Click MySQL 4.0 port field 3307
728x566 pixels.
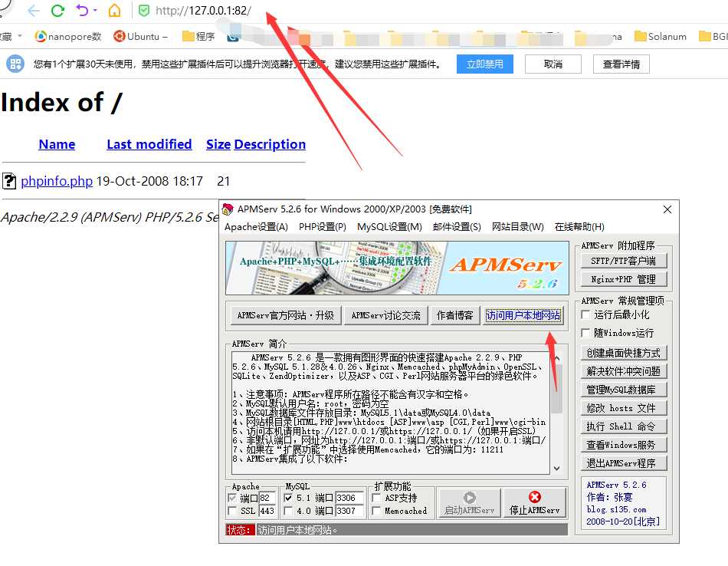click(x=349, y=511)
